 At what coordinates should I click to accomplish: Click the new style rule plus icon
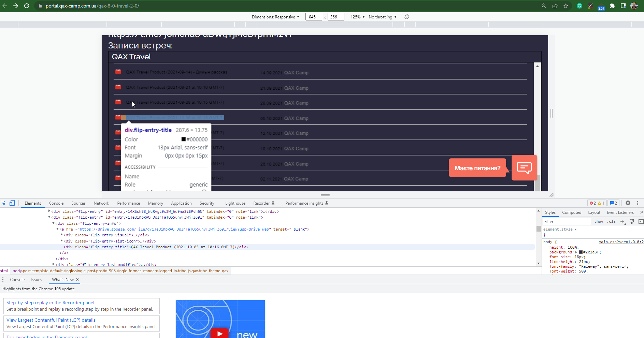click(622, 221)
